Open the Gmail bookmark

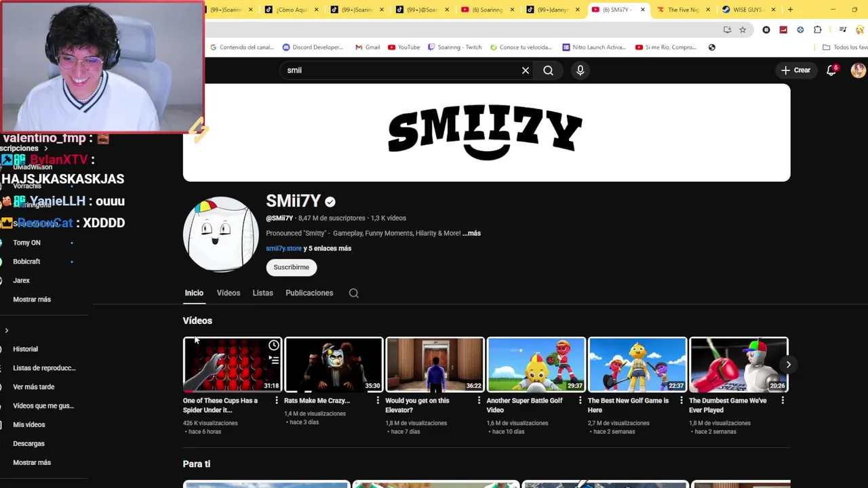tap(368, 47)
